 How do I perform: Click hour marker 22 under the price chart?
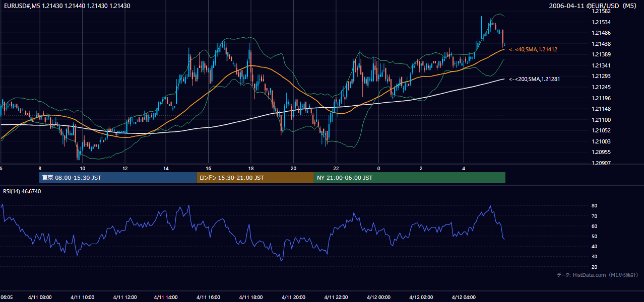(x=336, y=169)
